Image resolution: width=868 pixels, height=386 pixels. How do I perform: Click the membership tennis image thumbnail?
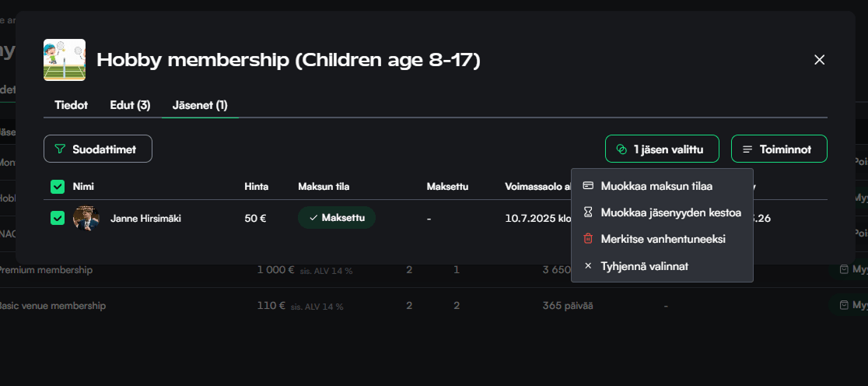tap(65, 60)
